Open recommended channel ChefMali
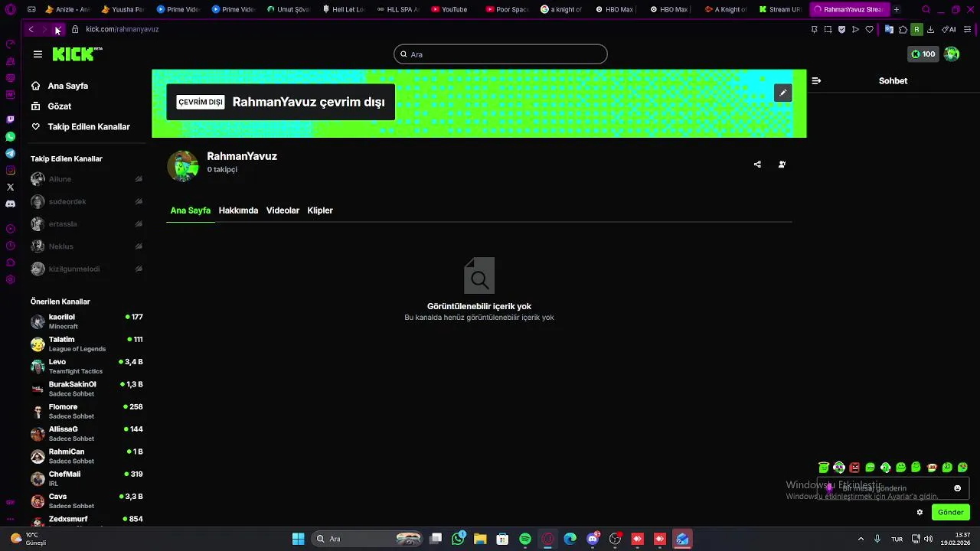Viewport: 980px width, 551px height. coord(87,478)
